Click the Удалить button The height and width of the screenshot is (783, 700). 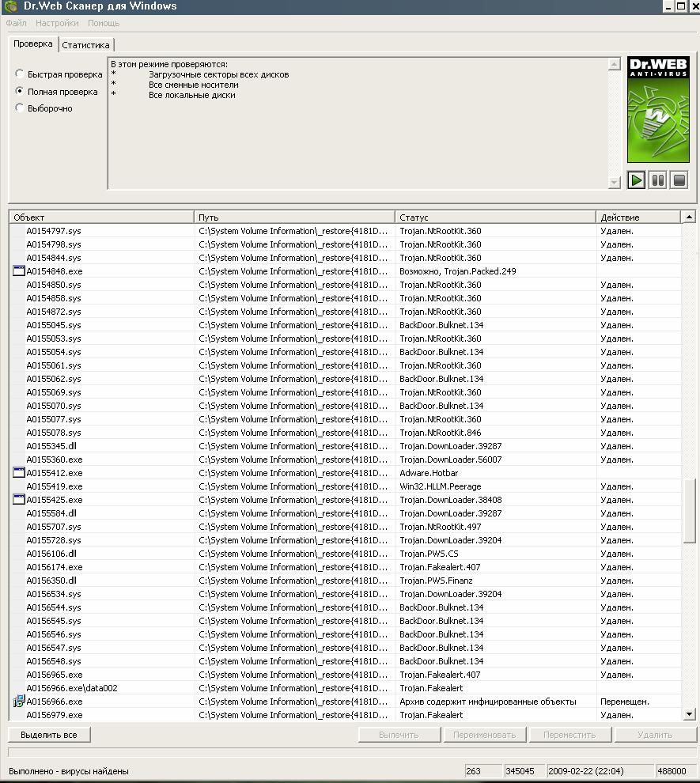tap(655, 735)
